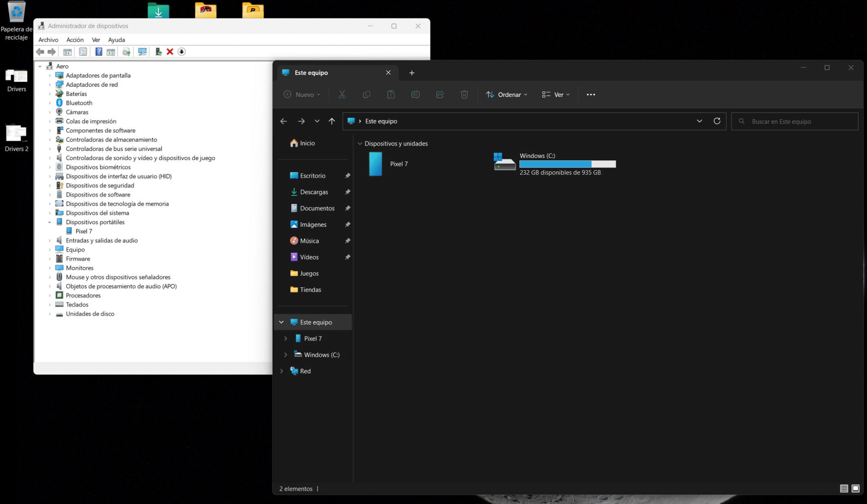867x504 pixels.
Task: Collapse Dispositivos y unidades group
Action: click(360, 144)
